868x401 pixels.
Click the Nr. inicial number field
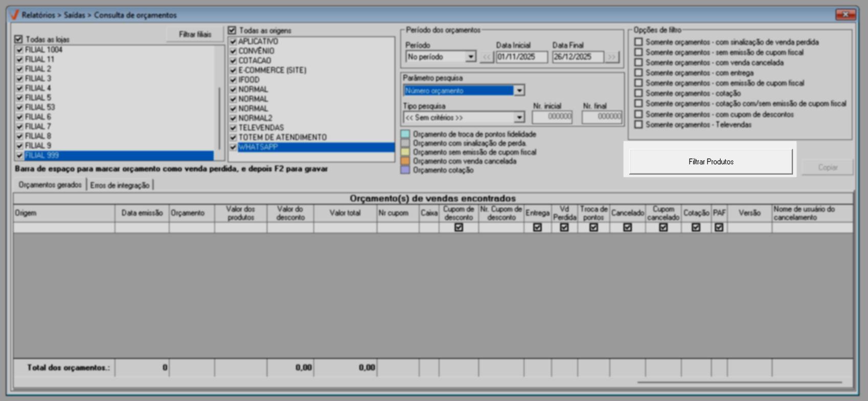pos(552,117)
